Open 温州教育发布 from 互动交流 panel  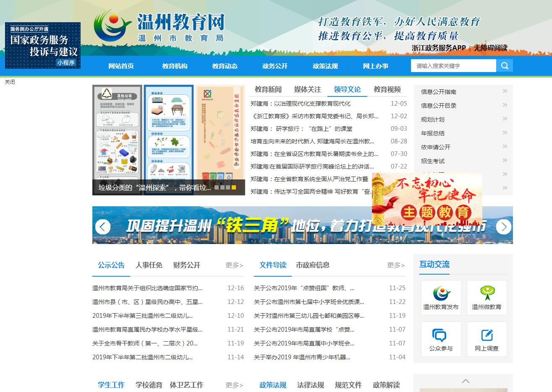coord(441,297)
